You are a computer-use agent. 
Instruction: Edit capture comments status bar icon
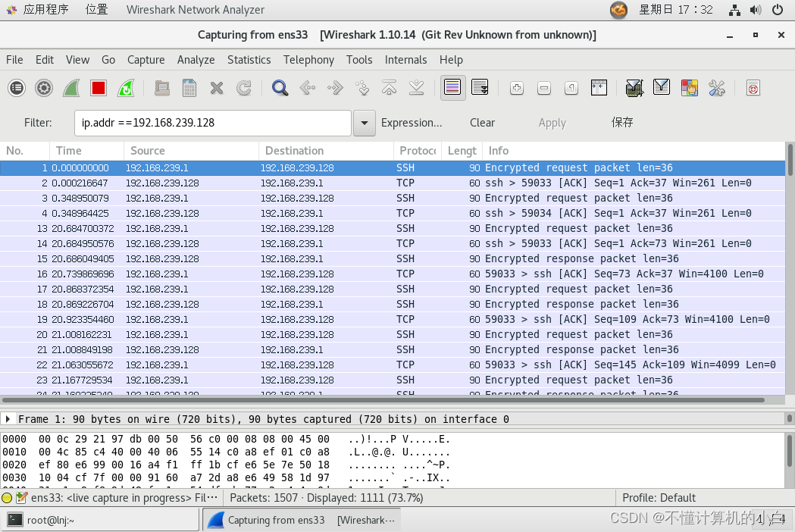[21, 498]
